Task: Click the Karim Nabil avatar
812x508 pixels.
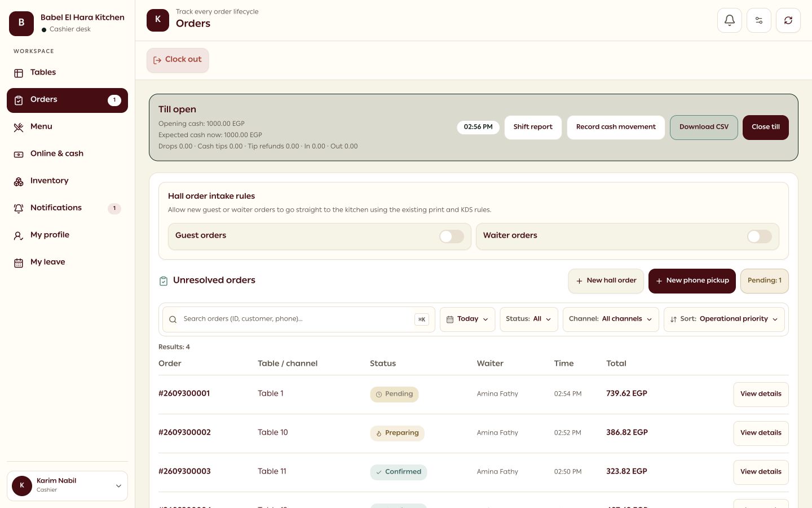Action: (22, 485)
